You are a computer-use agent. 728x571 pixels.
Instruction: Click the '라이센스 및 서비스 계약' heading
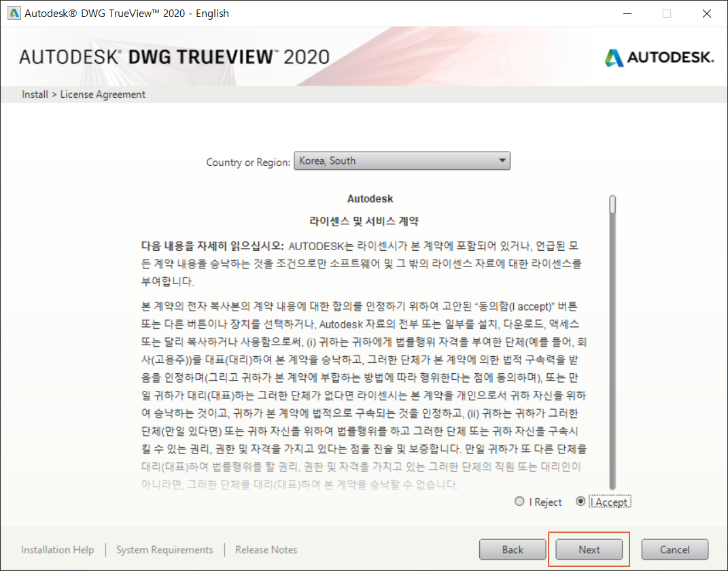(364, 221)
